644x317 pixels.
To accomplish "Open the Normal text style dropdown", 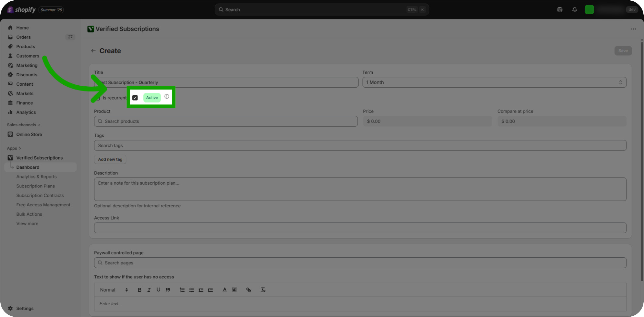I will click(114, 290).
